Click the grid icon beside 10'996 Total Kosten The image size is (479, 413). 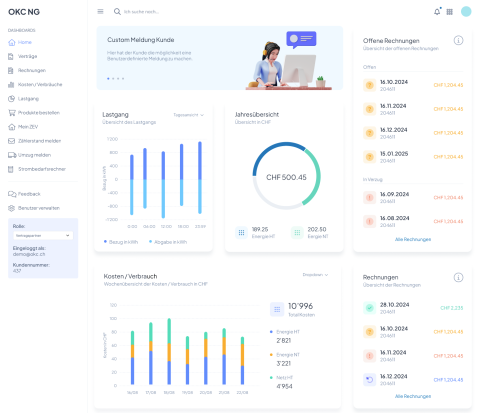coord(277,309)
